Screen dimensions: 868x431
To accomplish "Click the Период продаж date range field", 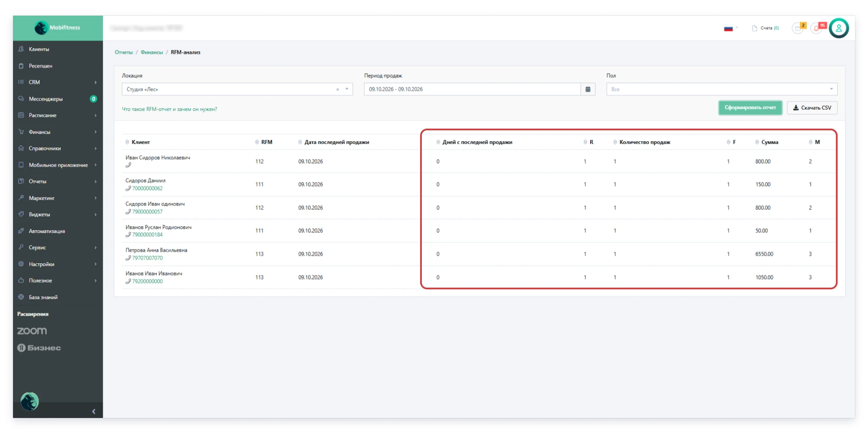I will click(472, 89).
